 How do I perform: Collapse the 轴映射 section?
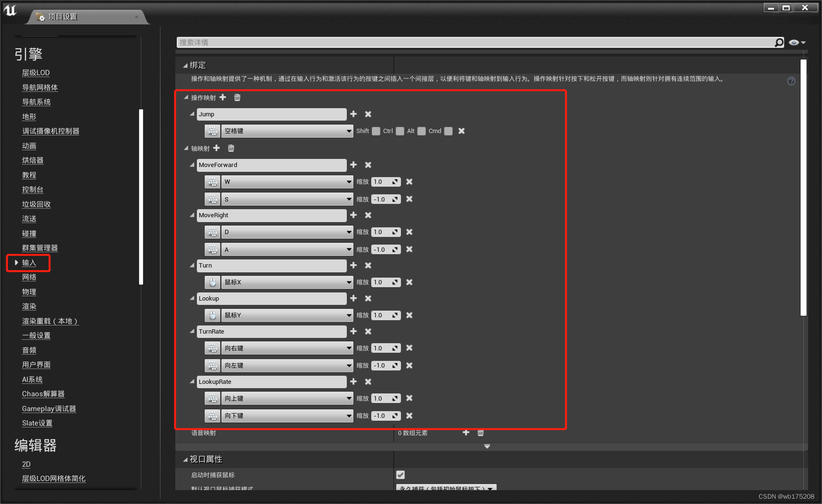186,148
